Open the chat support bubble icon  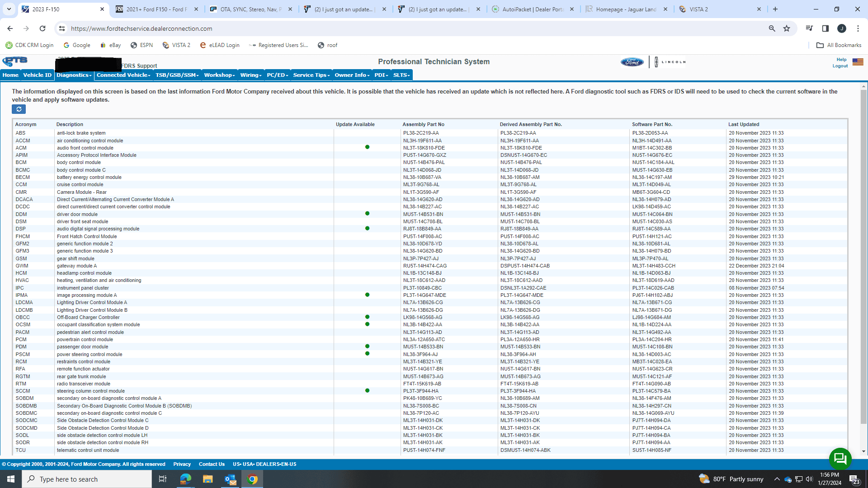pyautogui.click(x=840, y=459)
